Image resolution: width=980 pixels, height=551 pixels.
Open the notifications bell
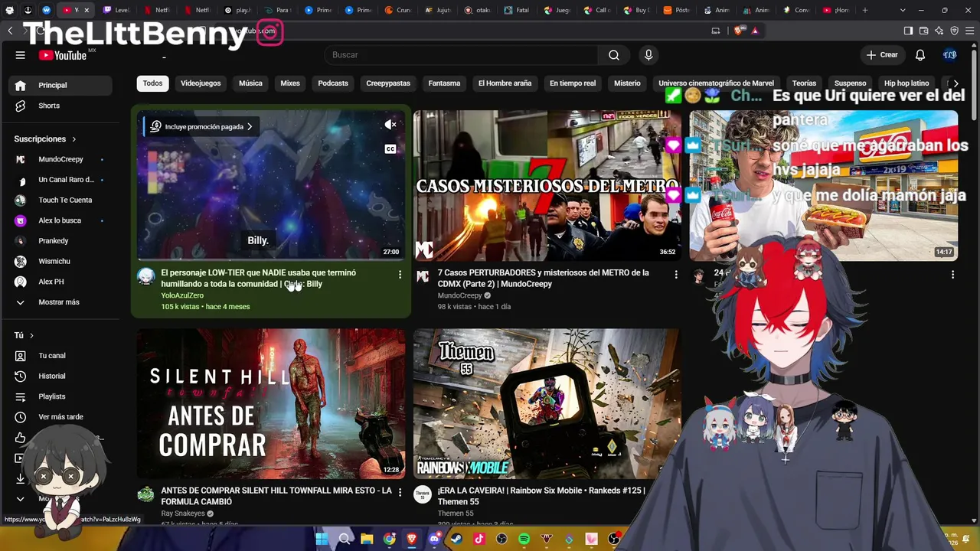[920, 55]
